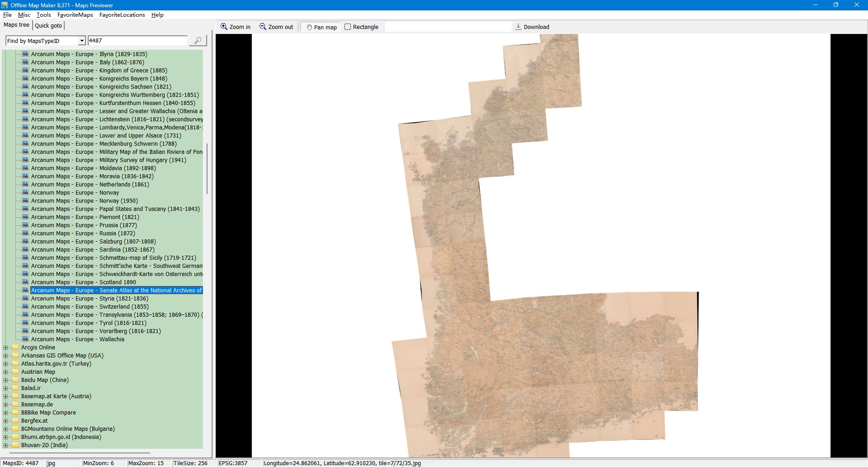Expand the Bhuvan-2D (India) node
Screen dimensions: 868x467
click(x=6, y=445)
